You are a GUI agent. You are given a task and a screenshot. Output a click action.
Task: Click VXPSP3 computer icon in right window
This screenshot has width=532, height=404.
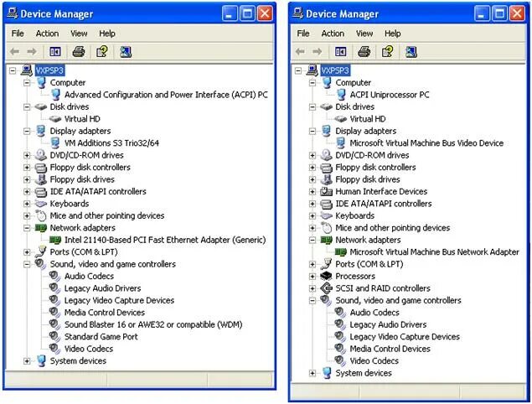click(312, 70)
